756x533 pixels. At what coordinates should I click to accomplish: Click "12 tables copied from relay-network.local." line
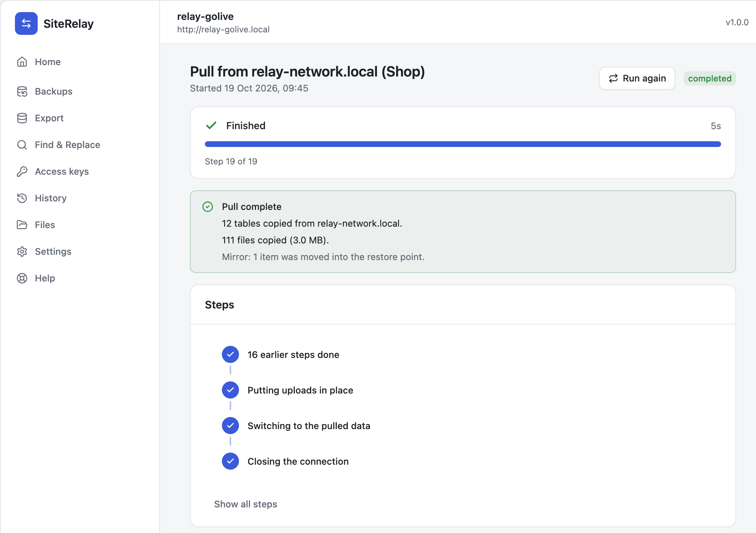click(x=312, y=223)
